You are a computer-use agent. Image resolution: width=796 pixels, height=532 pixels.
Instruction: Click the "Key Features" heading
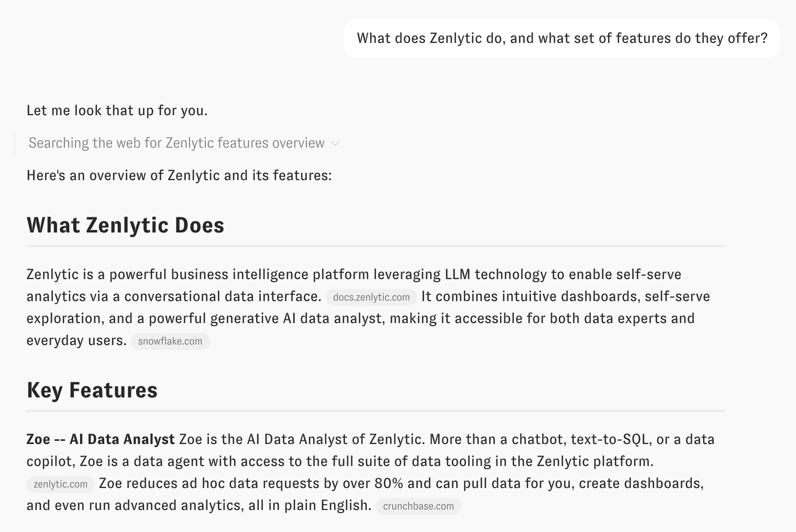pyautogui.click(x=92, y=390)
